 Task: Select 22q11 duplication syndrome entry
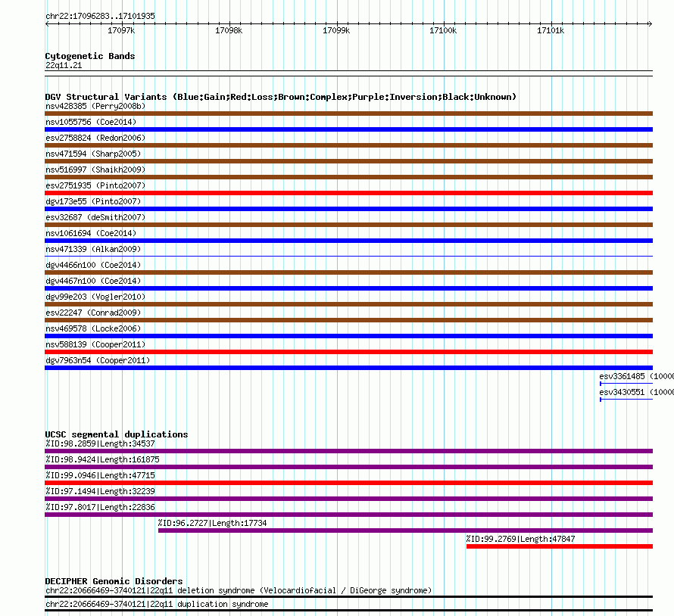[157, 605]
